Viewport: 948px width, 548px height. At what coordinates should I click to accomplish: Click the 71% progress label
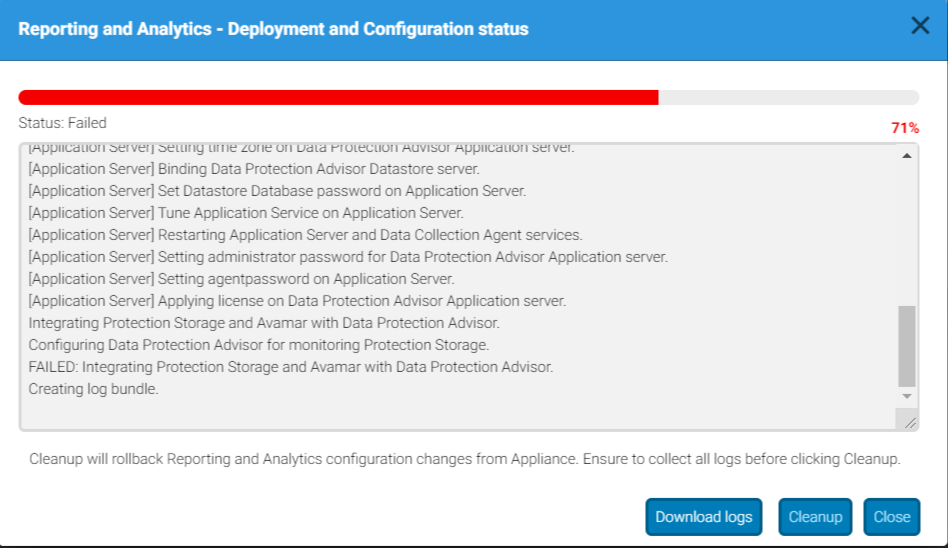click(905, 128)
